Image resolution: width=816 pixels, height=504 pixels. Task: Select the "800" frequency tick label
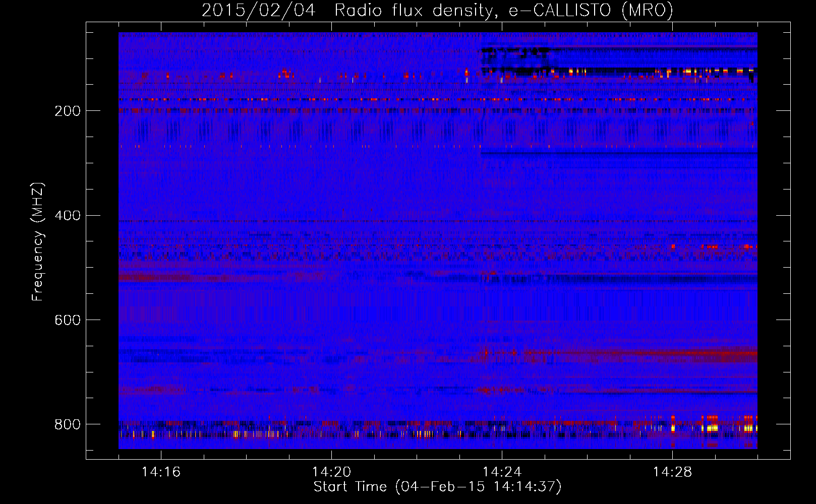(68, 424)
